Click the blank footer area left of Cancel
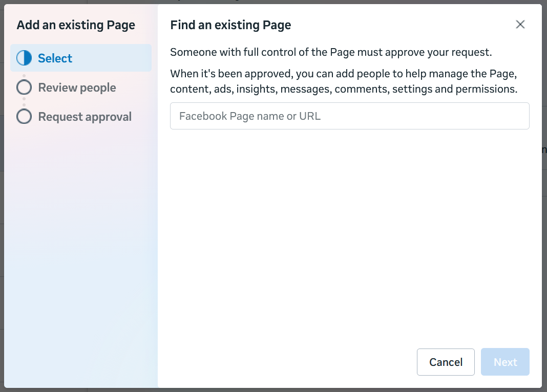This screenshot has height=392, width=547. click(x=287, y=362)
